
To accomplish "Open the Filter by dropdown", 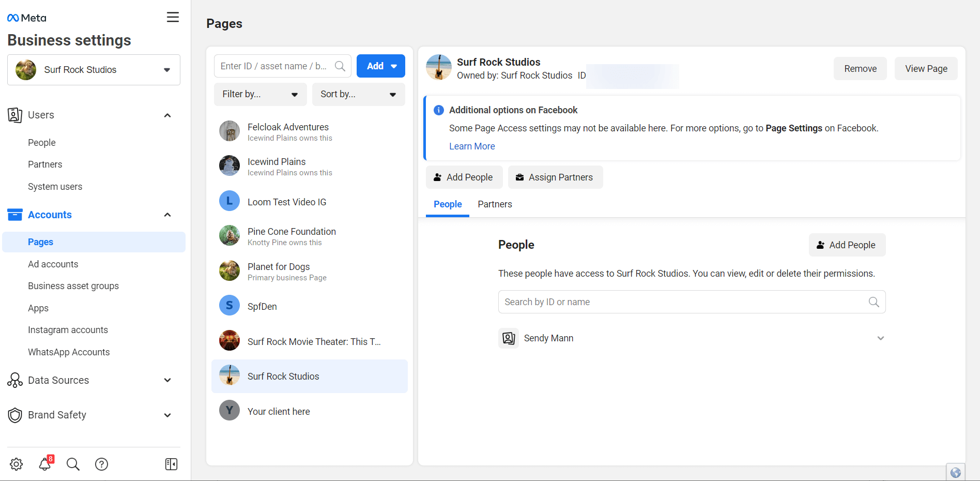I will 260,94.
